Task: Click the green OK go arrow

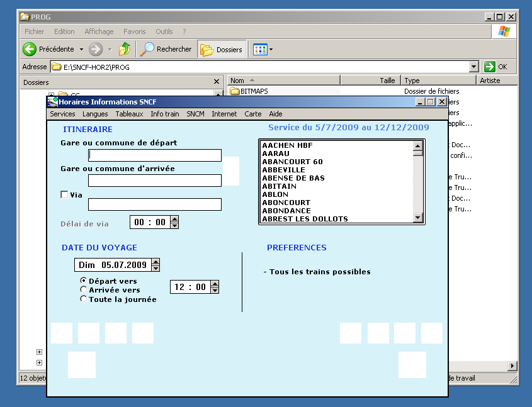Action: point(490,67)
